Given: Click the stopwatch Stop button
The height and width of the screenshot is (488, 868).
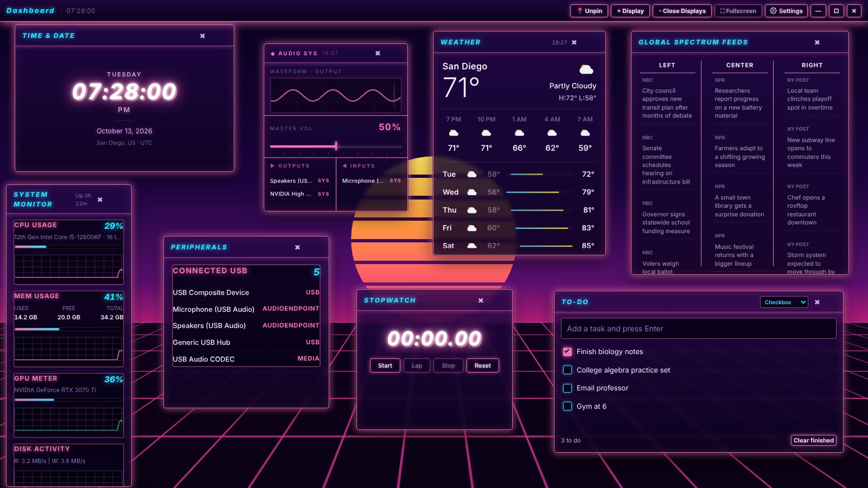Looking at the screenshot, I should pyautogui.click(x=448, y=365).
